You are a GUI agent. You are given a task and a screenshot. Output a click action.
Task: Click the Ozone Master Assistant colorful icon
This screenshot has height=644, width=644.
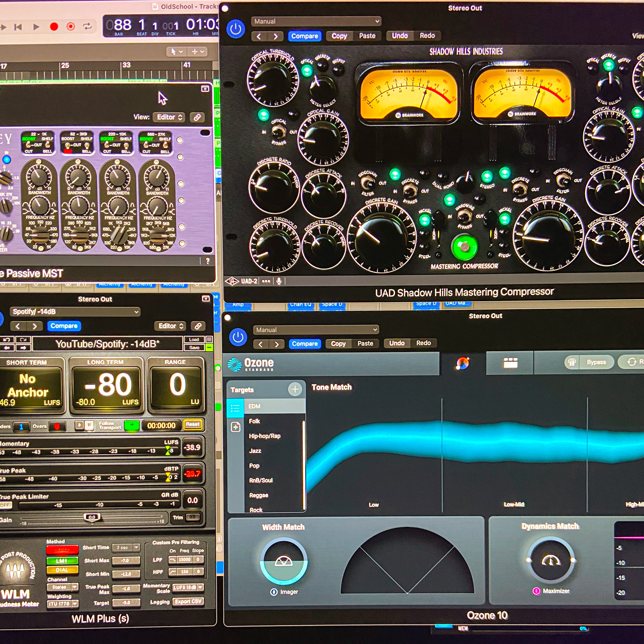click(x=463, y=363)
